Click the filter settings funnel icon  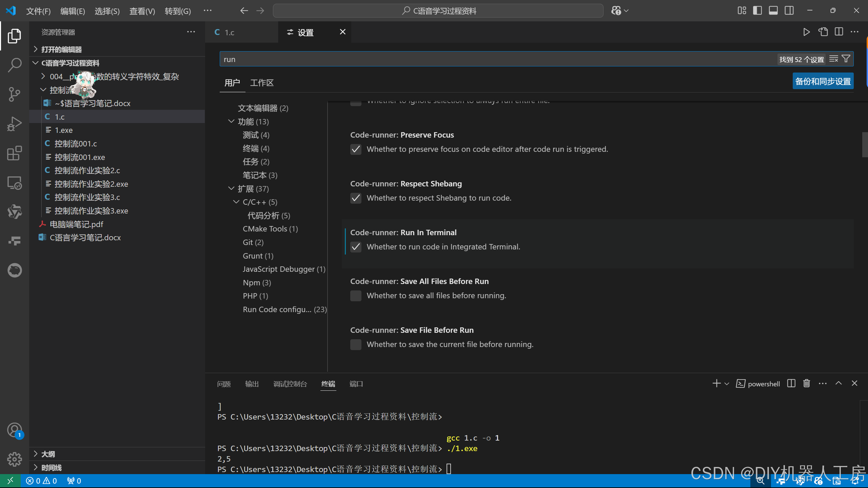846,59
